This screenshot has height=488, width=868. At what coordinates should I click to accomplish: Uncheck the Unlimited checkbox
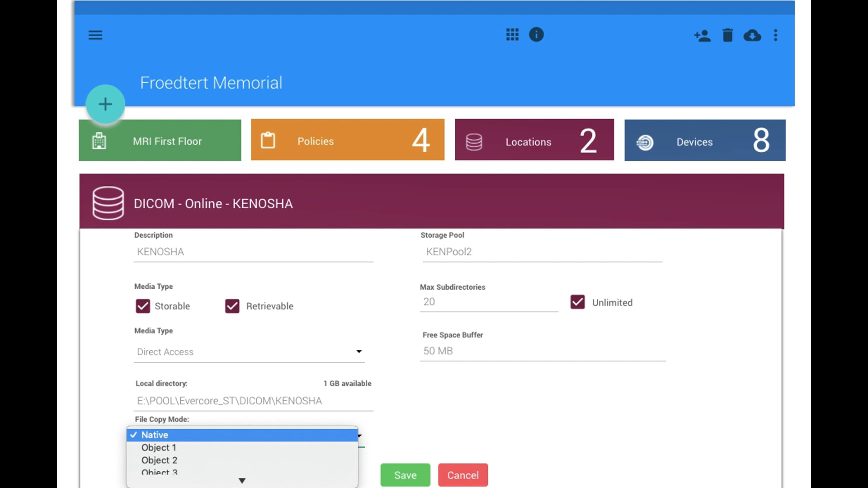pyautogui.click(x=578, y=302)
